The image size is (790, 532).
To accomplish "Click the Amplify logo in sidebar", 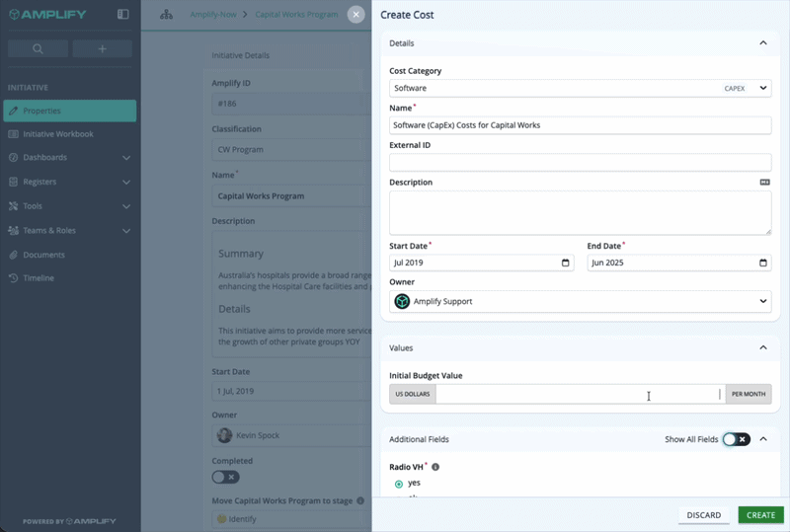I will (x=47, y=15).
